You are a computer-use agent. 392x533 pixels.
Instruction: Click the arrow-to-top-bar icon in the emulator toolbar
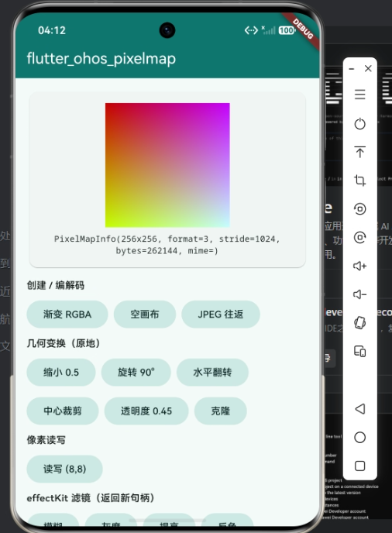coord(359,152)
